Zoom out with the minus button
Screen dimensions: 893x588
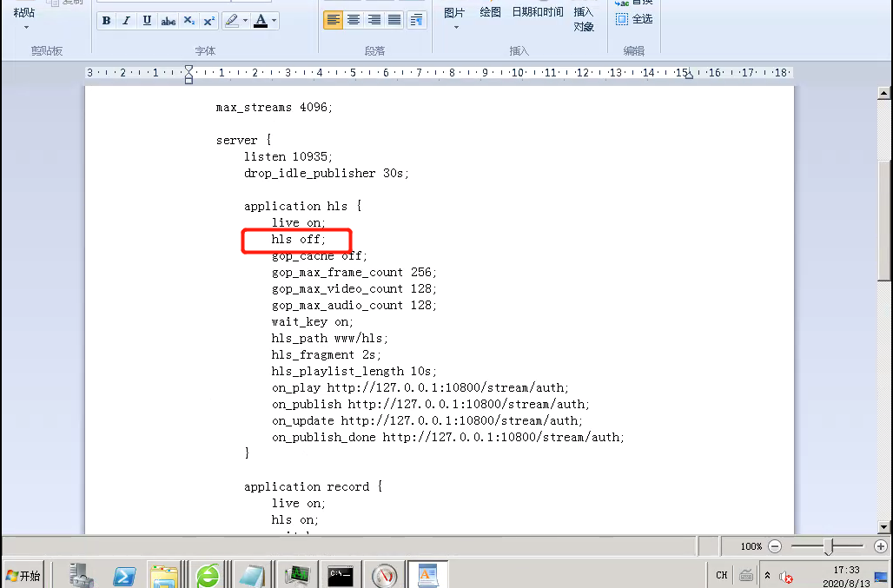coord(775,546)
